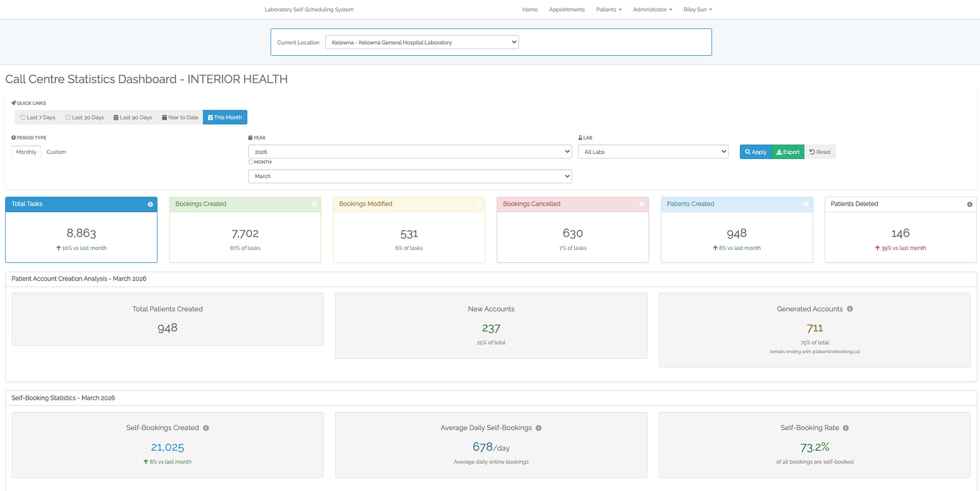Expand the Patients menu
Image resolution: width=980 pixels, height=491 pixels.
[609, 9]
